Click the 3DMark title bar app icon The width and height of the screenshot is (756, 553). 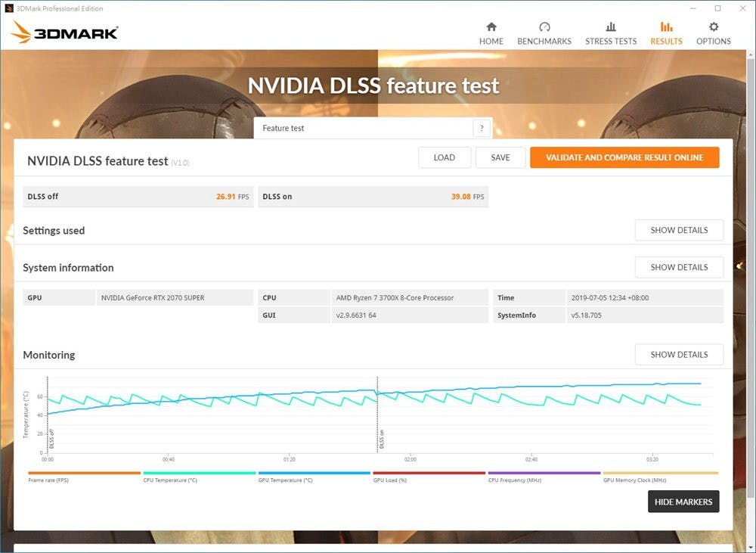(x=9, y=8)
